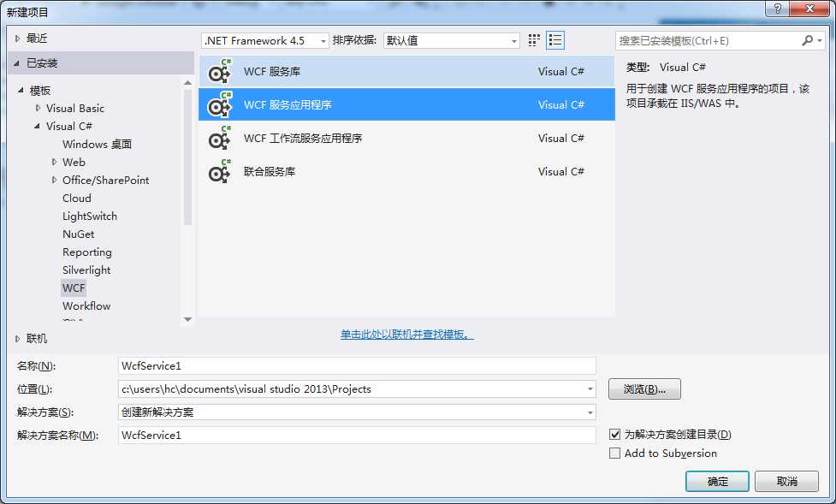The image size is (836, 504).
Task: Collapse the 已安装 section
Action: click(17, 63)
